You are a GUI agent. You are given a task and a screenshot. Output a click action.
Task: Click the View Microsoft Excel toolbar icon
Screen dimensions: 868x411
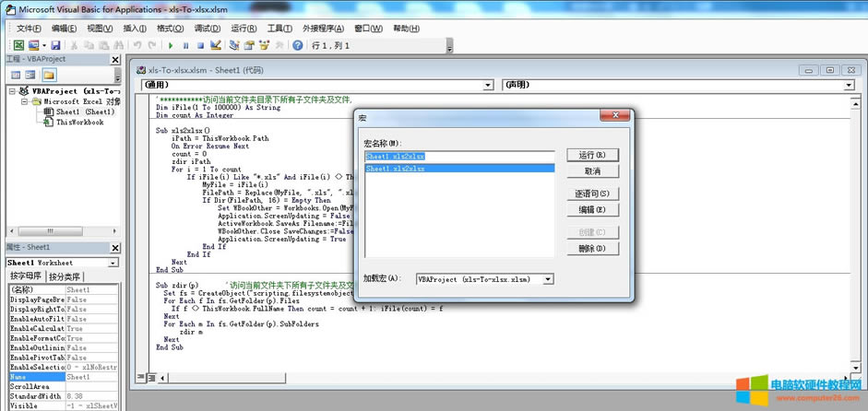[18, 45]
